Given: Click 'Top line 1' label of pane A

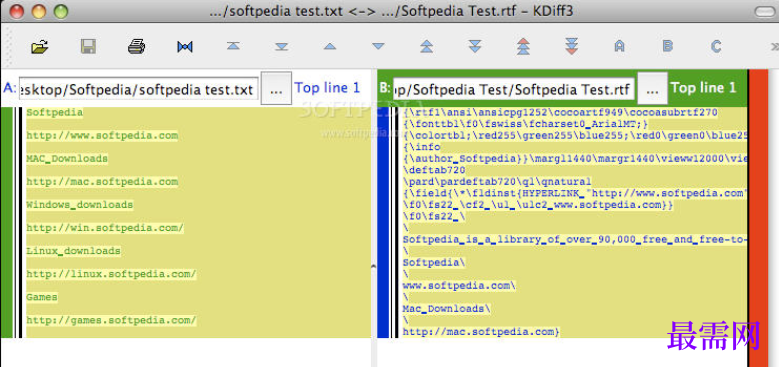Looking at the screenshot, I should click(327, 88).
